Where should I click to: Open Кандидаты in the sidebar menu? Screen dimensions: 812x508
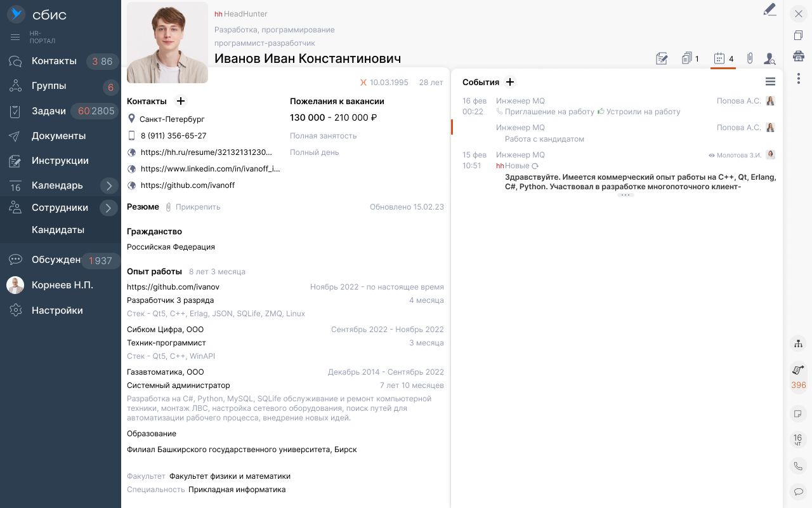(58, 230)
